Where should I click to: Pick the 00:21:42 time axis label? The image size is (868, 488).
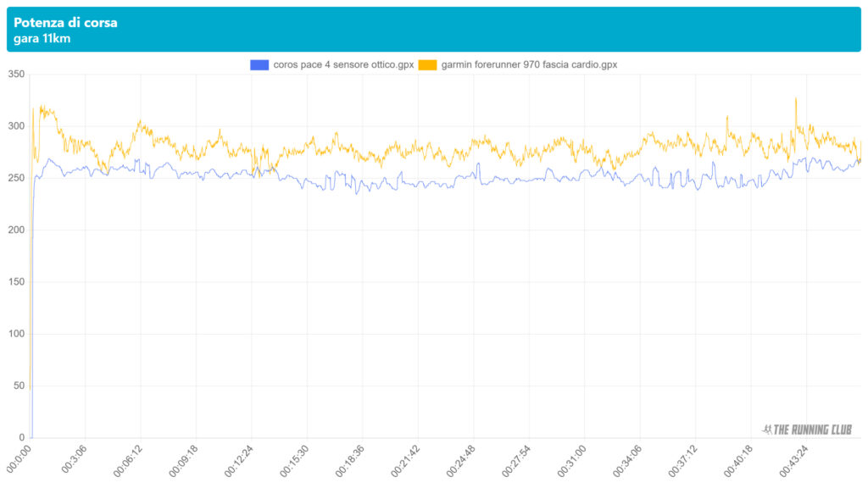pos(405,460)
